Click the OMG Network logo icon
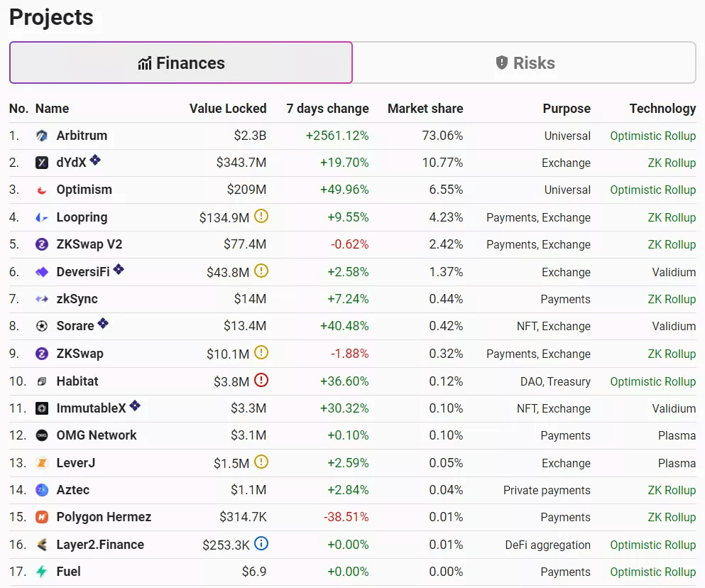This screenshot has height=588, width=705. click(42, 435)
